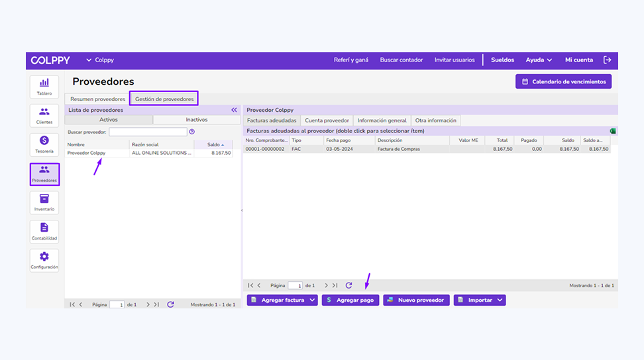
Task: Open the Configuración gear section
Action: coord(44,260)
